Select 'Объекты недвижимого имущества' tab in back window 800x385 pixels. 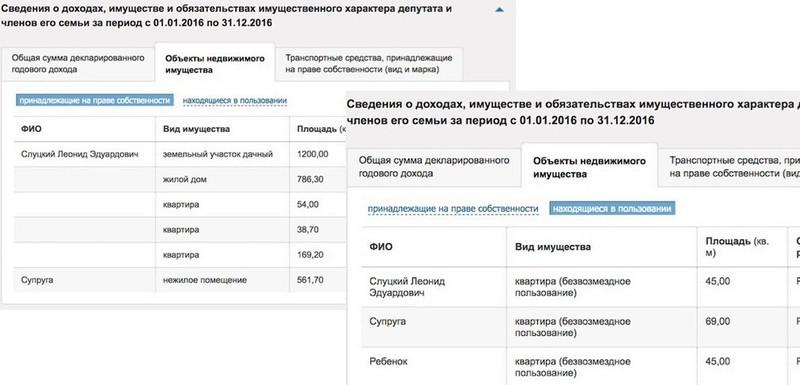coord(215,64)
